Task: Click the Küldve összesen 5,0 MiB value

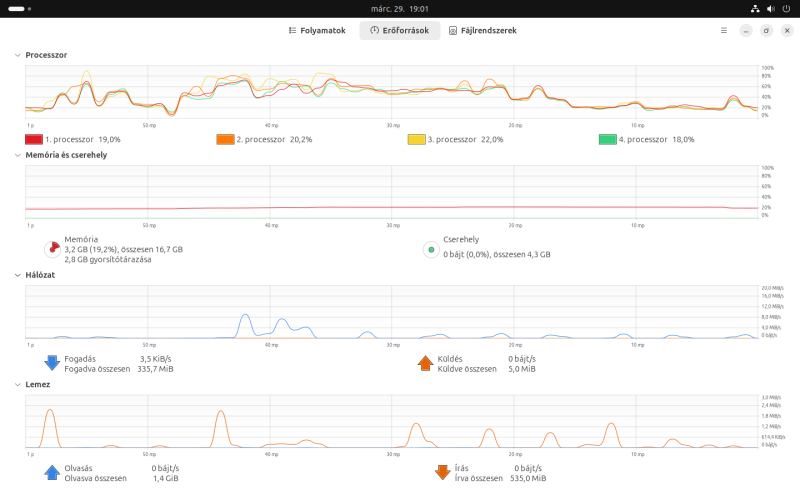Action: coord(521,369)
